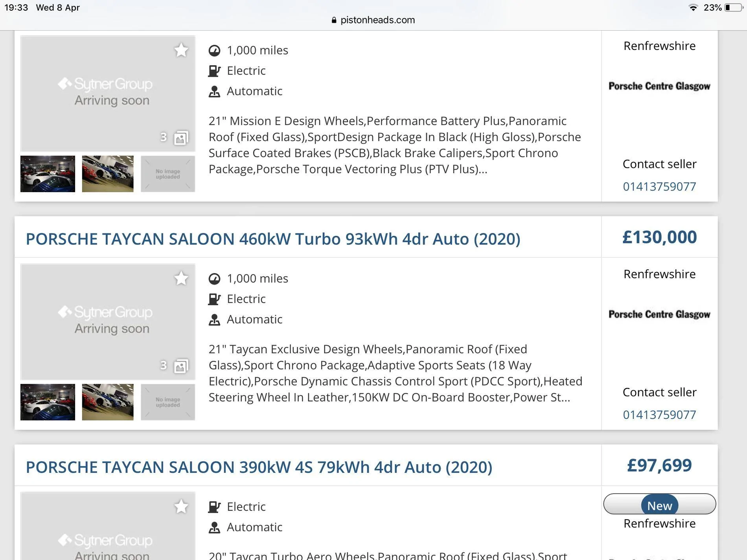Call 01413759077 from the Taycan Turbo listing
The image size is (747, 560).
(659, 415)
